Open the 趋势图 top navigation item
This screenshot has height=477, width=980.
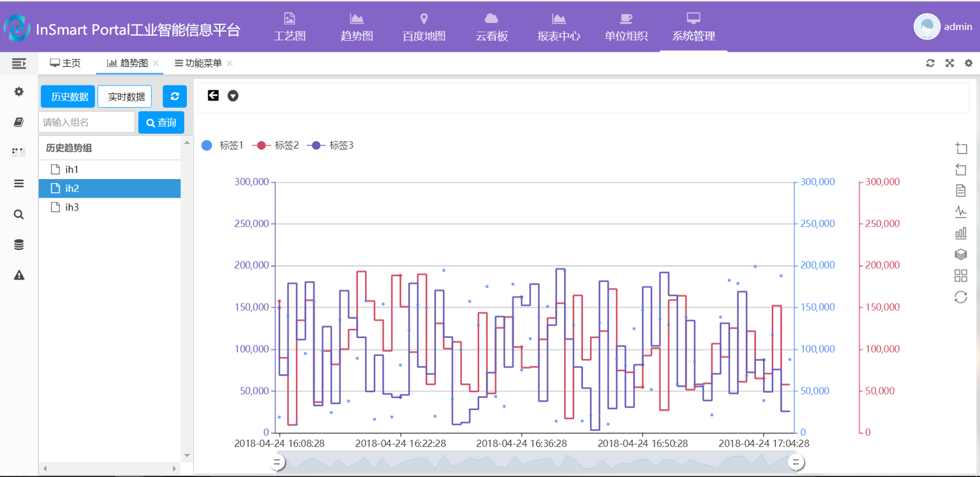coord(357,27)
